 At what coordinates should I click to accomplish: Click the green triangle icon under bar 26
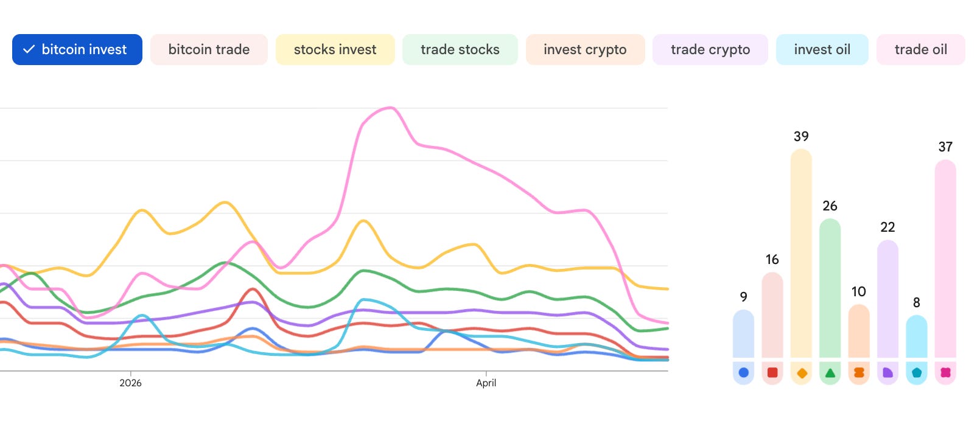coord(830,373)
